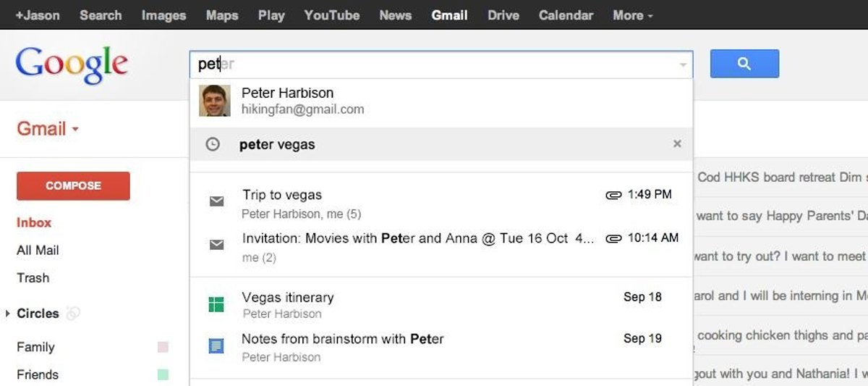
Task: Click Peter Harbison's profile photo
Action: 214,101
